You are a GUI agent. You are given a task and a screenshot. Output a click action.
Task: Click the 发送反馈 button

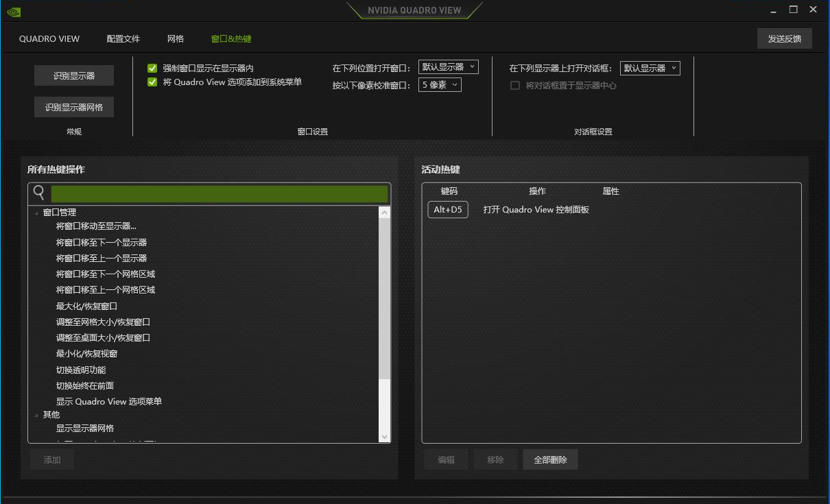784,38
